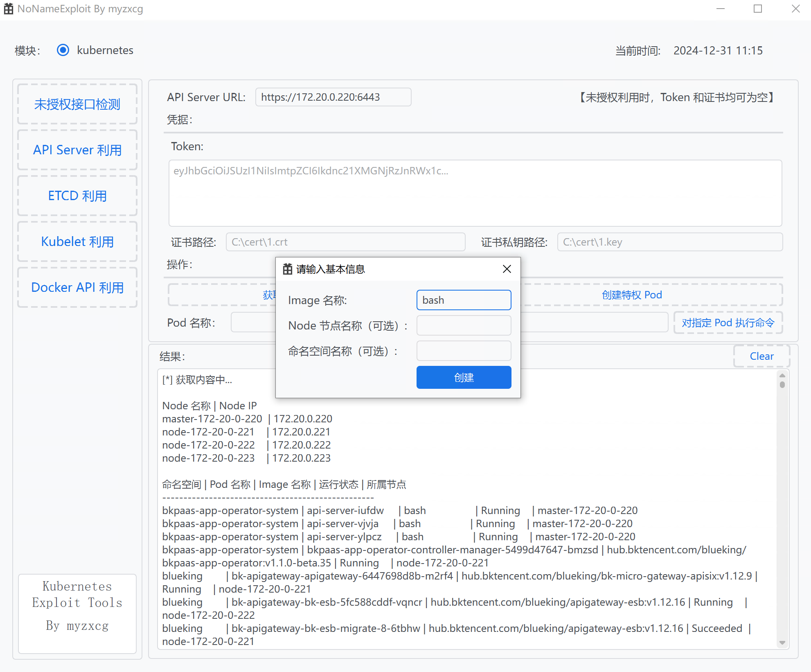
Task: Click the api-server-ylpcz pod row
Action: [399, 537]
